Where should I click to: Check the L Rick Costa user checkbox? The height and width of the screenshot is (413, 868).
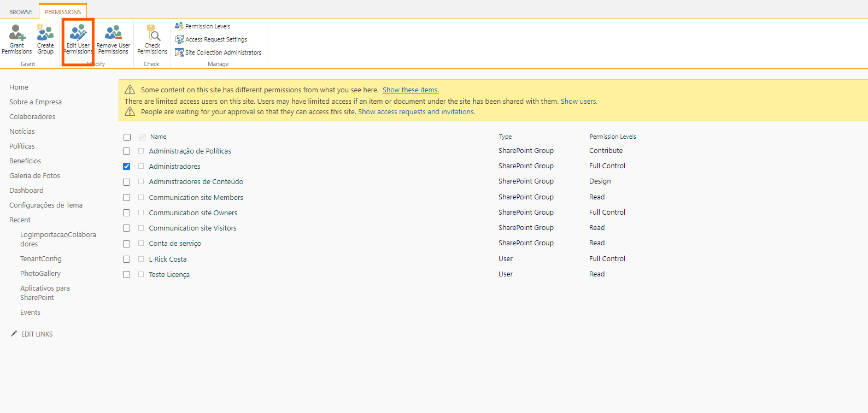[127, 259]
